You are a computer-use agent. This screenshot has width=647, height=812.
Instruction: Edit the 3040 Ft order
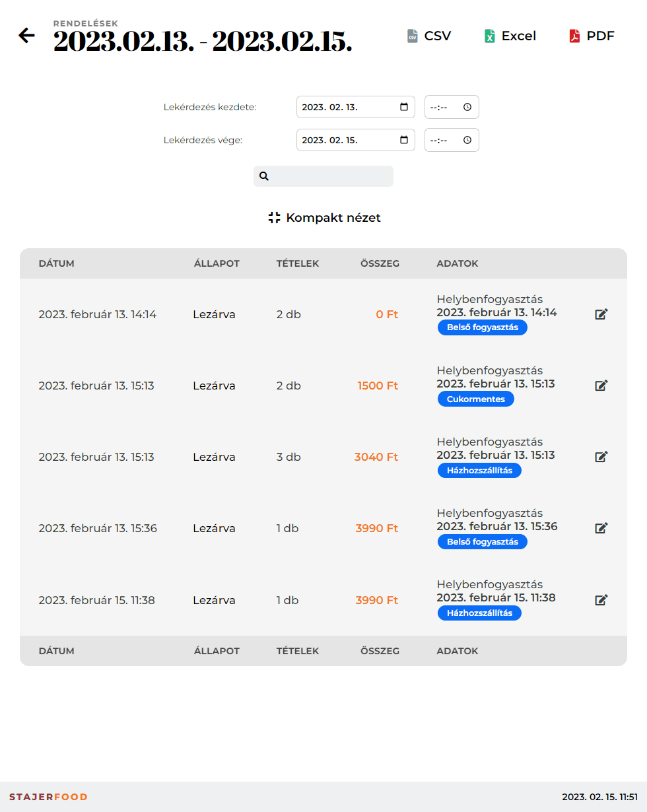click(601, 457)
